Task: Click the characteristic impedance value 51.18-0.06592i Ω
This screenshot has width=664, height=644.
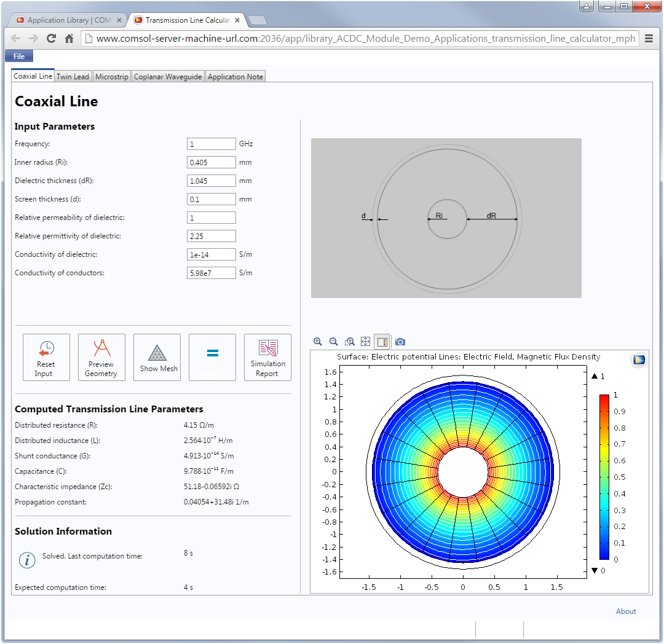Action: tap(211, 487)
